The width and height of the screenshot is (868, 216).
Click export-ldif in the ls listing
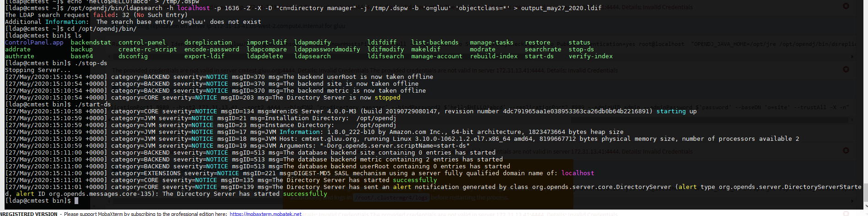pos(205,56)
